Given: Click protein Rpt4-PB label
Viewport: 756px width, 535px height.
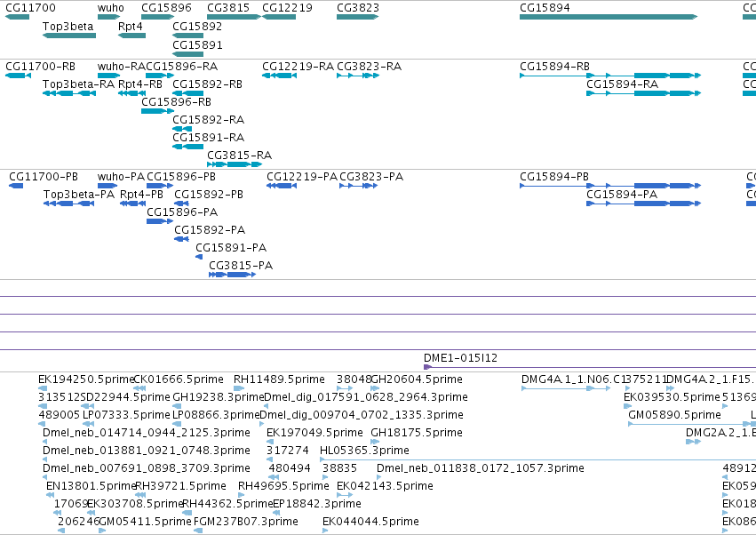Looking at the screenshot, I should point(142,195).
